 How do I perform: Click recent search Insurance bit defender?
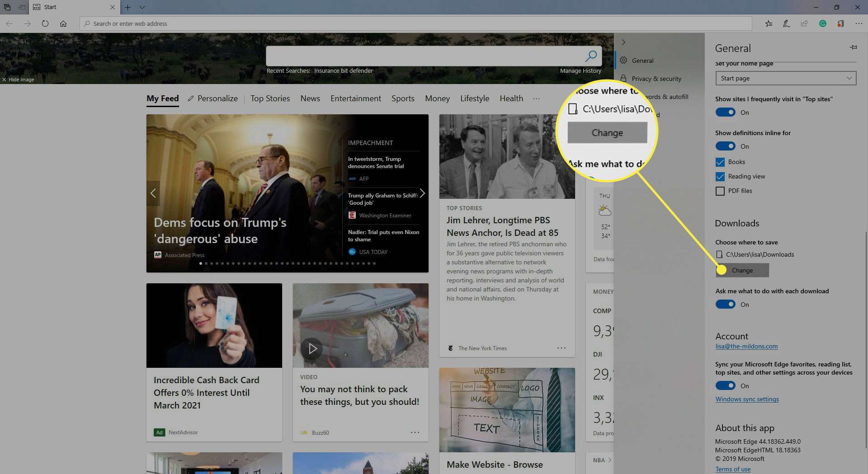click(x=344, y=70)
